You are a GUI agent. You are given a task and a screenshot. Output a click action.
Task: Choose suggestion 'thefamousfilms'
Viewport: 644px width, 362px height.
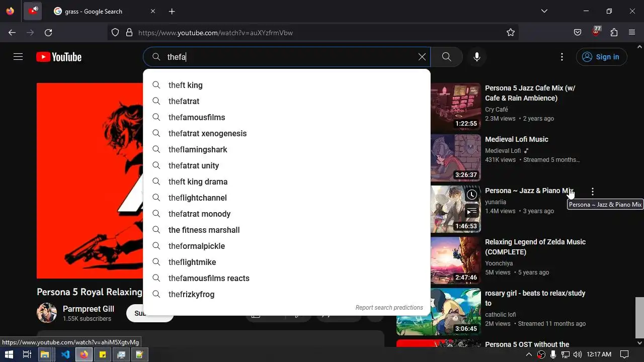coord(287,117)
